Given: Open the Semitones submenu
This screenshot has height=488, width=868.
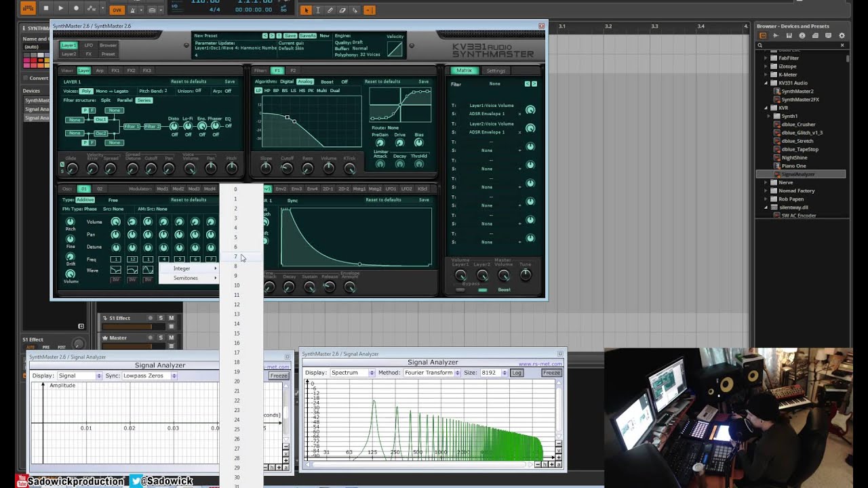Looking at the screenshot, I should point(189,278).
